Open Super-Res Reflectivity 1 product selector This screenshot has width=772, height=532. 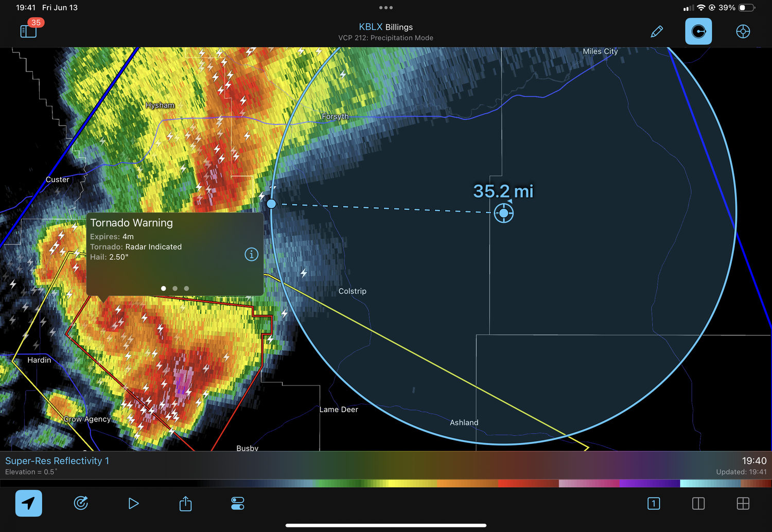pyautogui.click(x=57, y=461)
